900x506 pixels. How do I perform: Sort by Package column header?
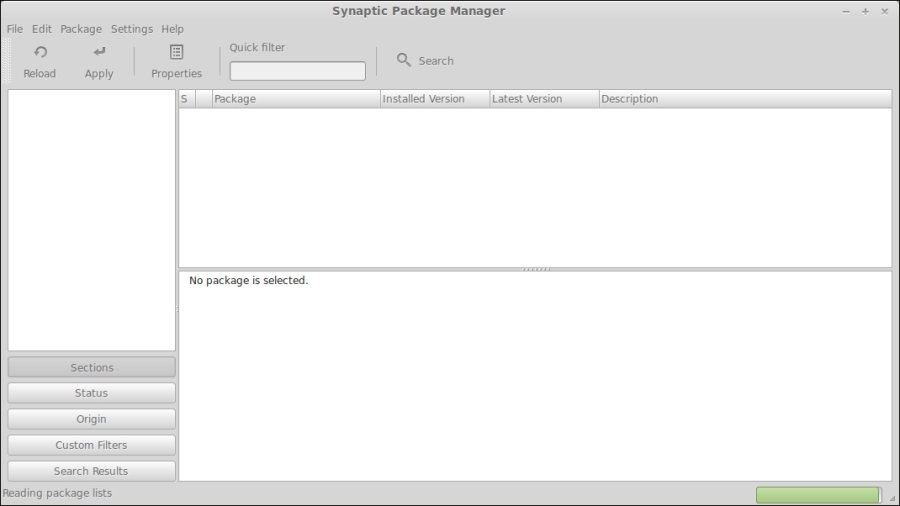[x=296, y=99]
